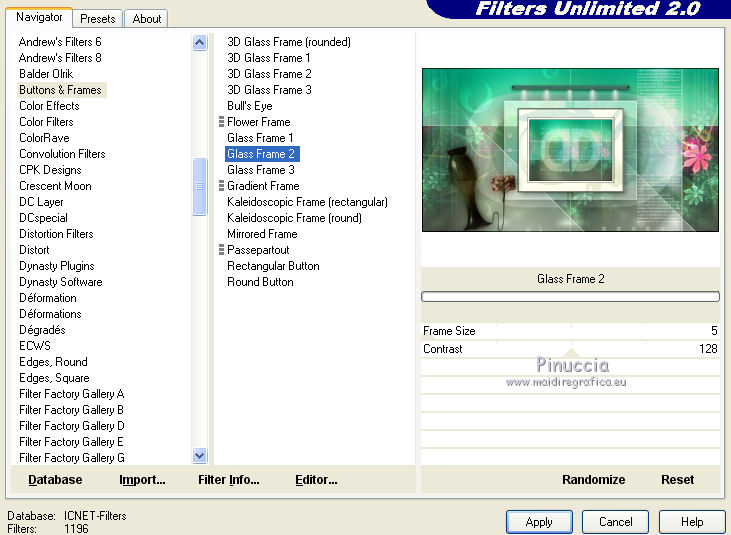The height and width of the screenshot is (535, 731).
Task: Click the Apply button
Action: [539, 521]
